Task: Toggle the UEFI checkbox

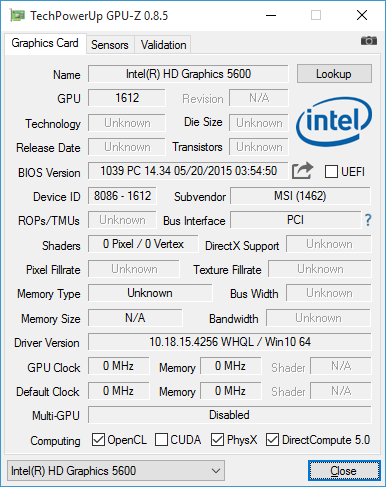Action: (331, 172)
